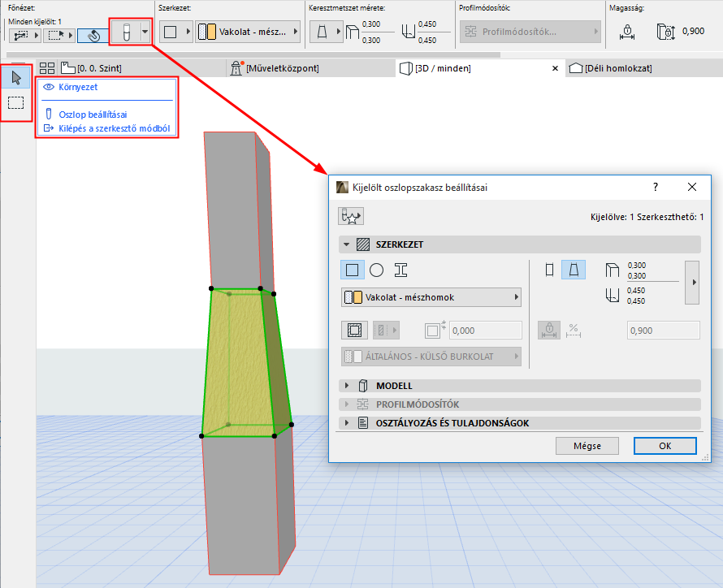This screenshot has height=588, width=723.
Task: Click the 0,000 veneer thickness field
Action: (486, 331)
